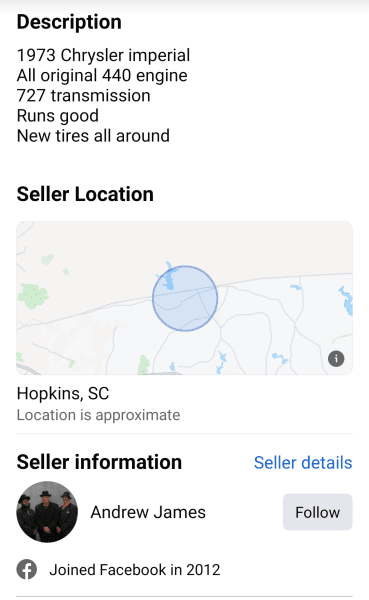Click the Seller Location heading
Image resolution: width=369 pixels, height=600 pixels.
pos(85,194)
